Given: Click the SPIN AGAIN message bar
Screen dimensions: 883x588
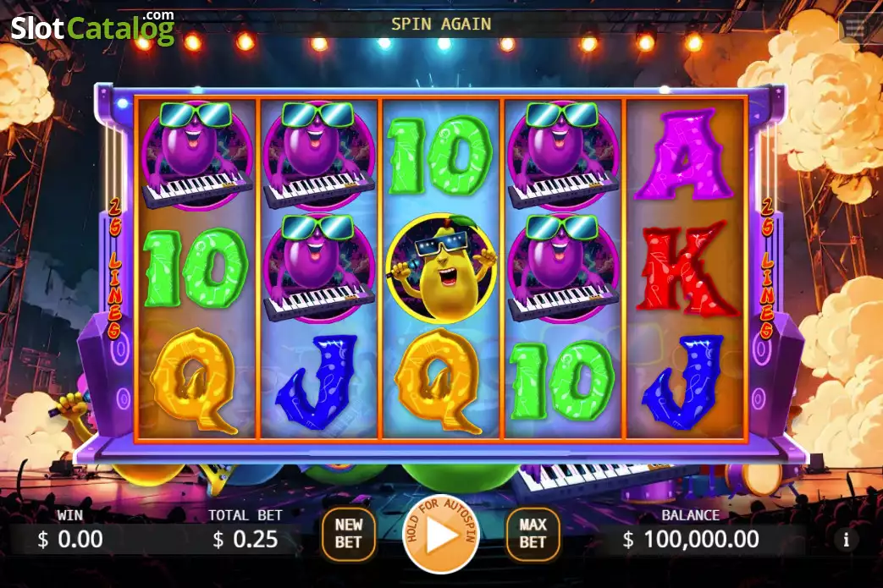Looking at the screenshot, I should pos(441,24).
